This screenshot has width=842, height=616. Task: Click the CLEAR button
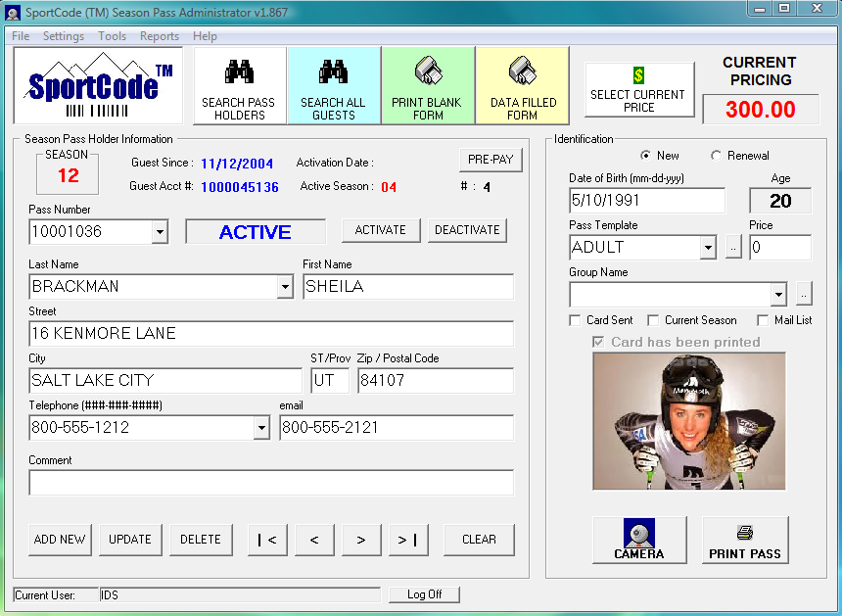point(479,540)
